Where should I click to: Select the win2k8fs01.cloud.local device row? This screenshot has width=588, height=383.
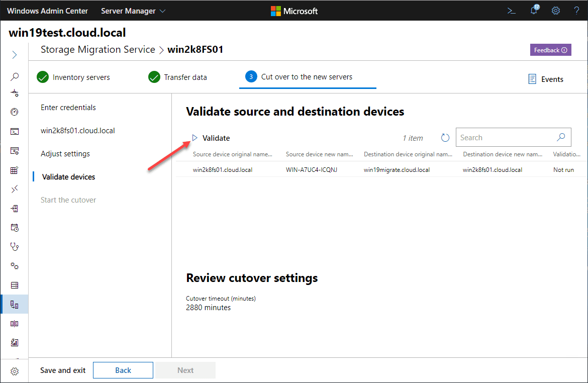click(223, 170)
